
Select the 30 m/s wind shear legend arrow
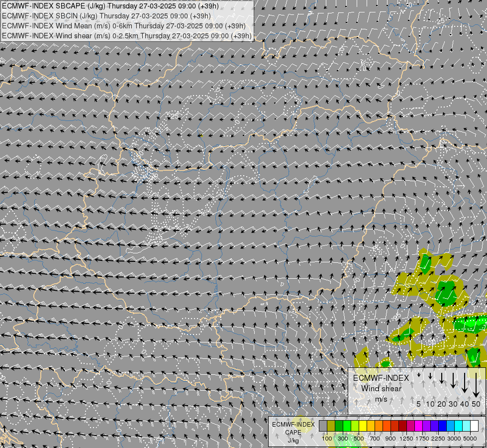[x=453, y=380]
